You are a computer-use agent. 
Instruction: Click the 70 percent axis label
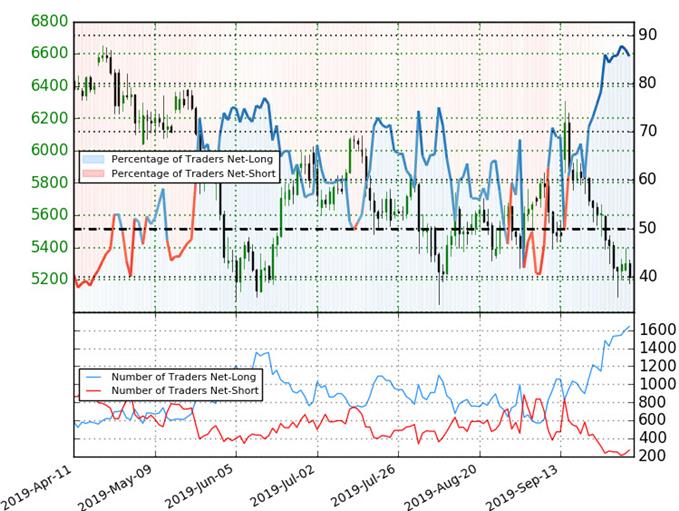pos(647,131)
